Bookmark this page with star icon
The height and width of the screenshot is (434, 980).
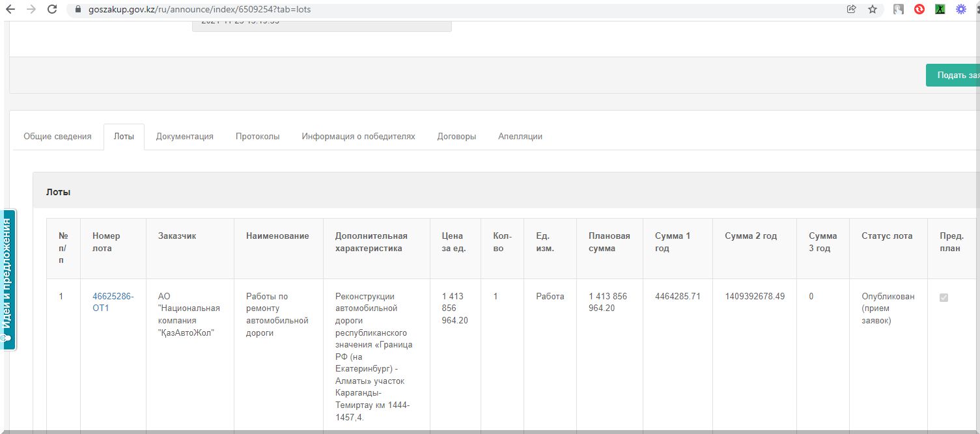pos(873,9)
